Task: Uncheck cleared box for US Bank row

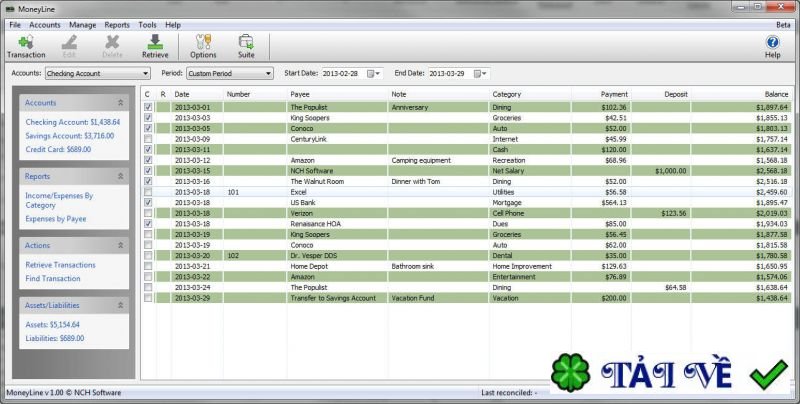Action: click(x=148, y=203)
